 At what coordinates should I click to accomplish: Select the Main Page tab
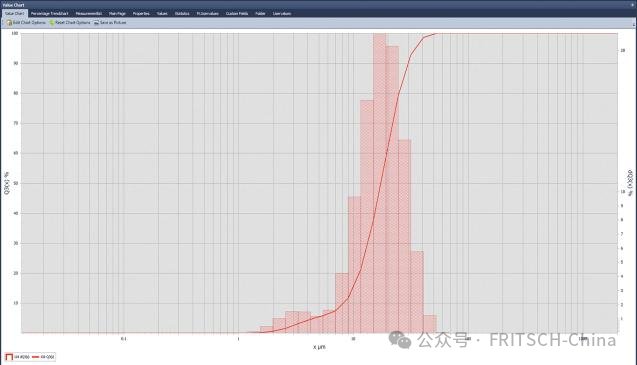click(117, 13)
